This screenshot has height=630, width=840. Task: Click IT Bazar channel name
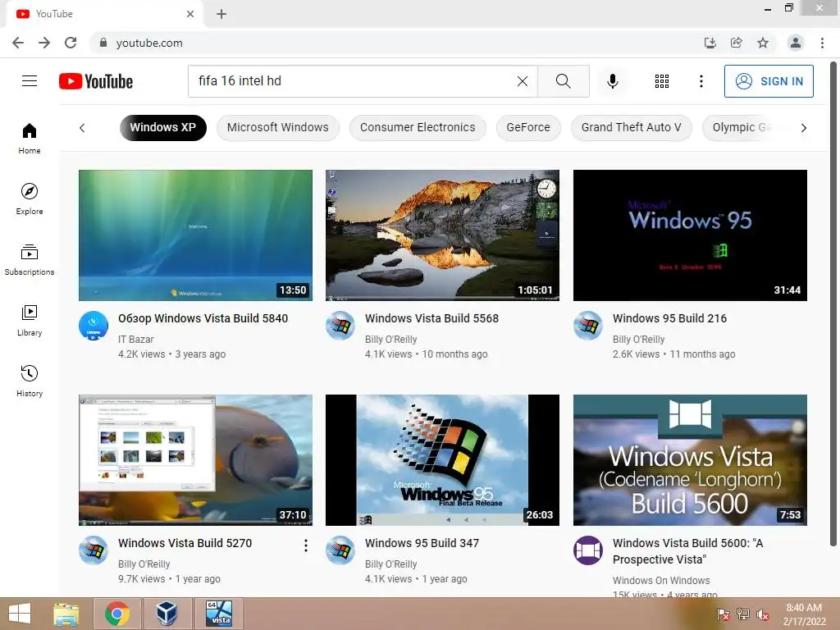[135, 339]
